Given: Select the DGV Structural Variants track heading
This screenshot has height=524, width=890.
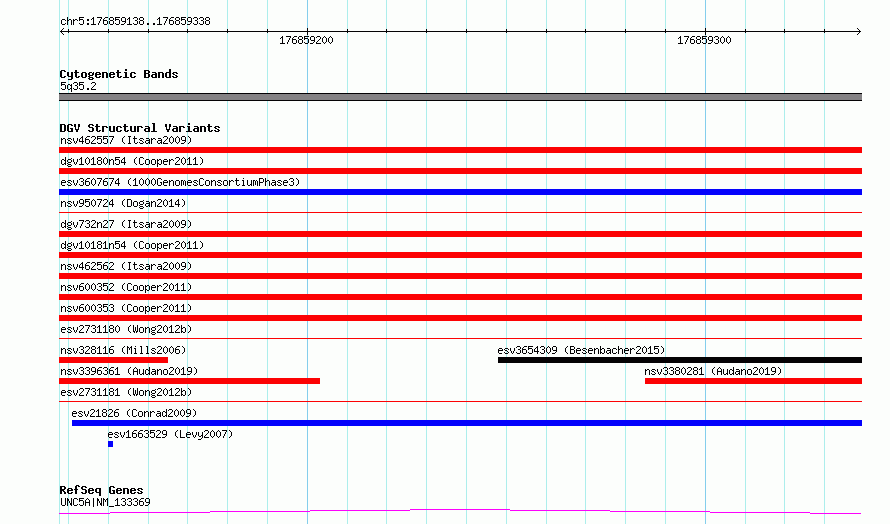Looking at the screenshot, I should [x=140, y=128].
